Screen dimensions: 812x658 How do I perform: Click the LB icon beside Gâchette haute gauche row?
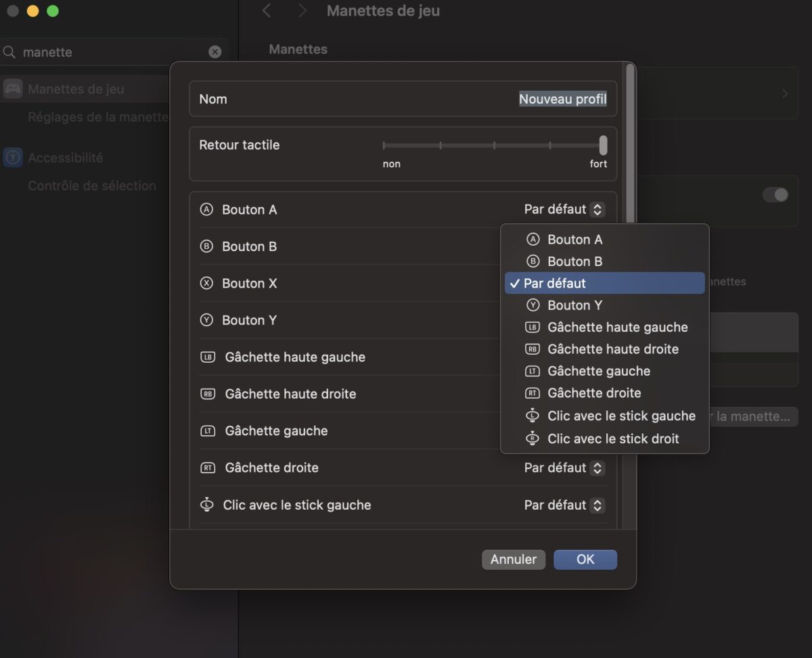208,357
